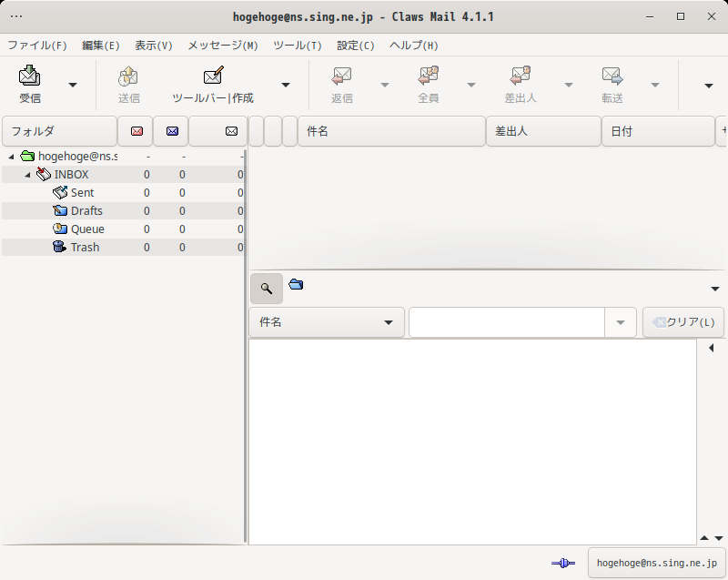Select the hogehoge@ns.s account mailbox row
This screenshot has height=580, width=728.
[123, 157]
